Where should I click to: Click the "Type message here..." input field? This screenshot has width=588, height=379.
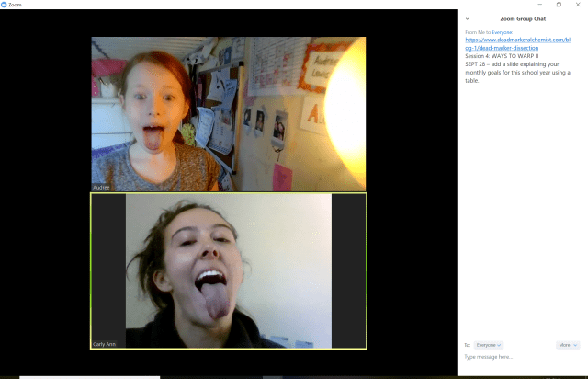[x=519, y=357]
